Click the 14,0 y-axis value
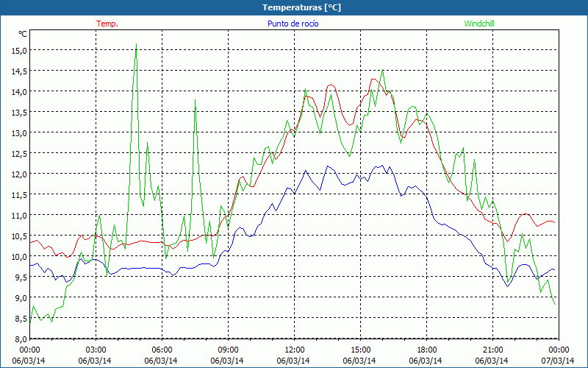The width and height of the screenshot is (588, 368). coord(19,91)
